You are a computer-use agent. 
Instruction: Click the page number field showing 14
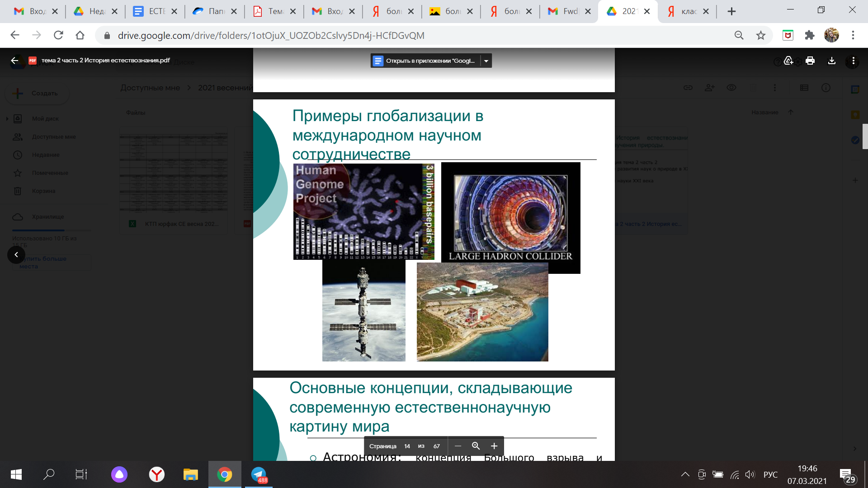[x=407, y=446]
